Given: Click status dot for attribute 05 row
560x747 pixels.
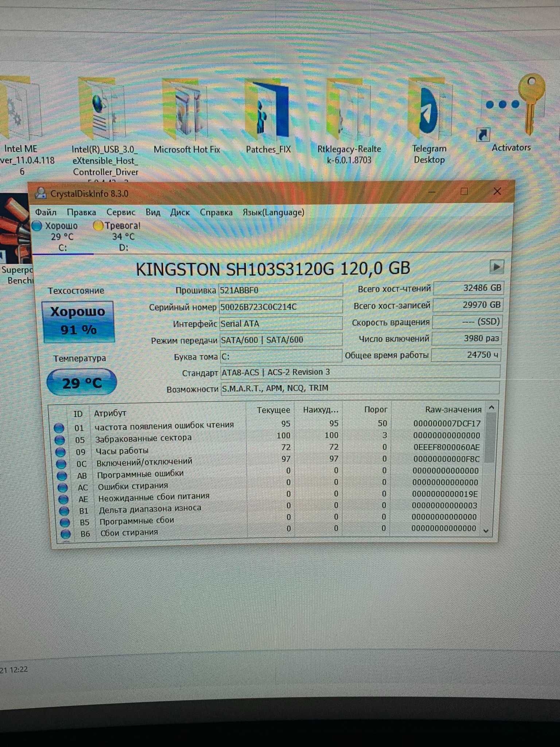Looking at the screenshot, I should point(60,440).
